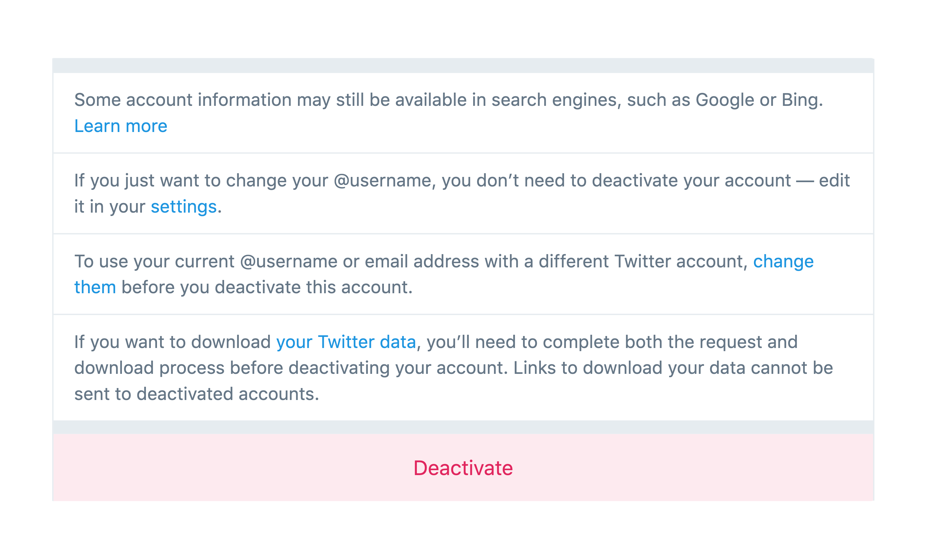Image resolution: width=934 pixels, height=560 pixels.
Task: Open the your Twitter data link
Action: coord(346,342)
